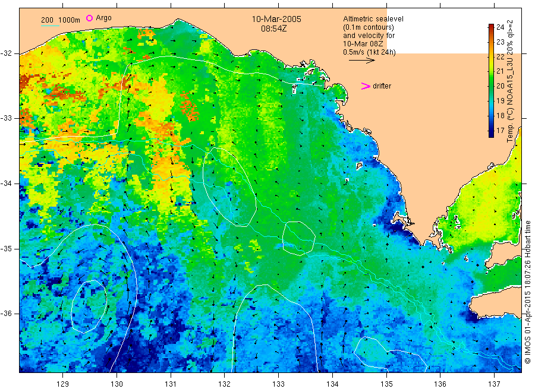Click the magenta Argo circle marker
The height and width of the screenshot is (392, 535).
(x=89, y=18)
